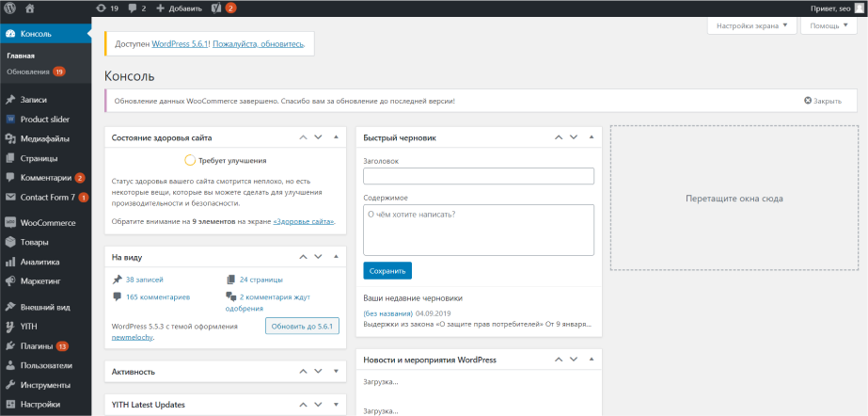
Task: Expand the Активность panel
Action: 336,372
